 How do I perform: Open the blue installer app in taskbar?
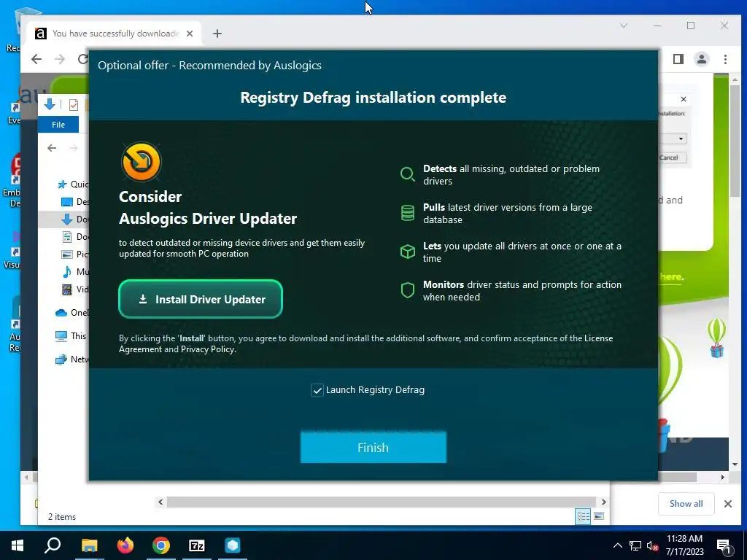point(233,545)
